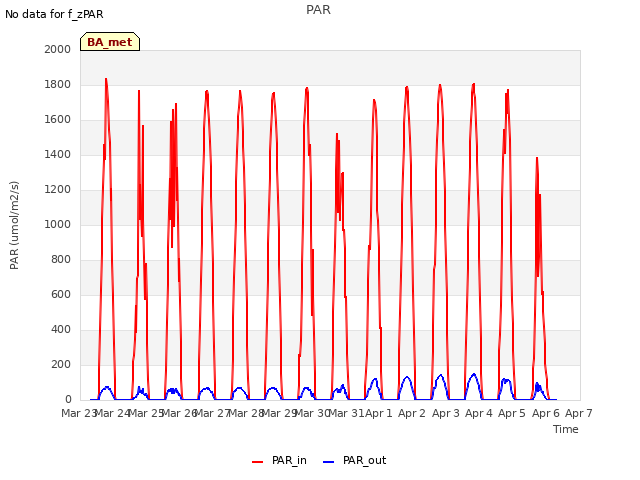The width and height of the screenshot is (640, 480).
Task: Click the PAR (umol/m2/s) y-axis label
Action: pos(14,225)
